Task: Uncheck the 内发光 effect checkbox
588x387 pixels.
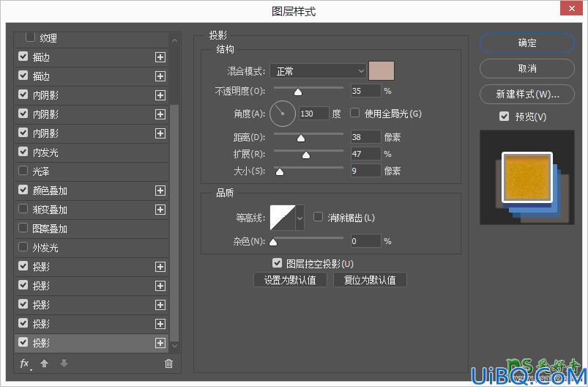Action: pos(23,152)
